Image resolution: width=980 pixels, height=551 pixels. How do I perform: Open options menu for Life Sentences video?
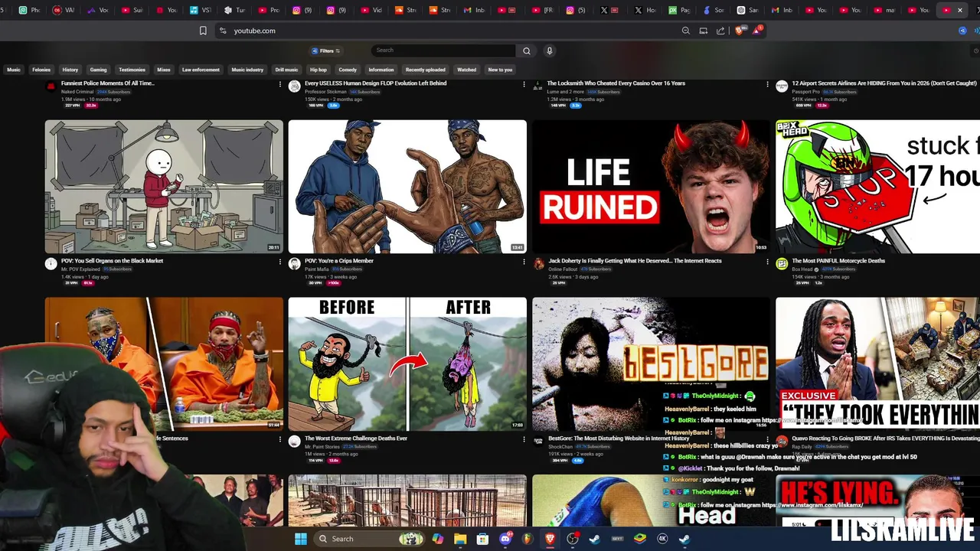(x=280, y=439)
